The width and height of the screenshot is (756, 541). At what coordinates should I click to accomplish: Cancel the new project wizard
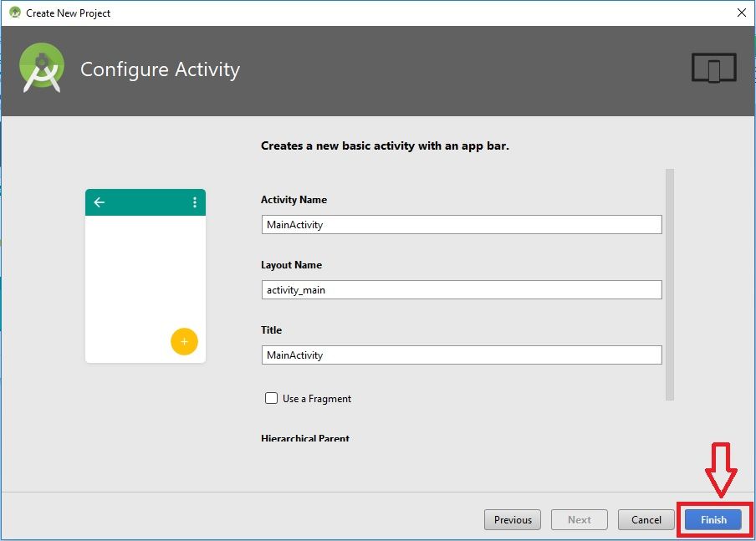[646, 520]
